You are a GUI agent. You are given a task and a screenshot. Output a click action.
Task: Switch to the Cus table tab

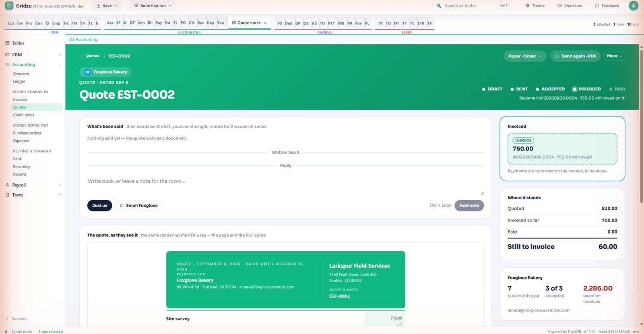tap(11, 23)
